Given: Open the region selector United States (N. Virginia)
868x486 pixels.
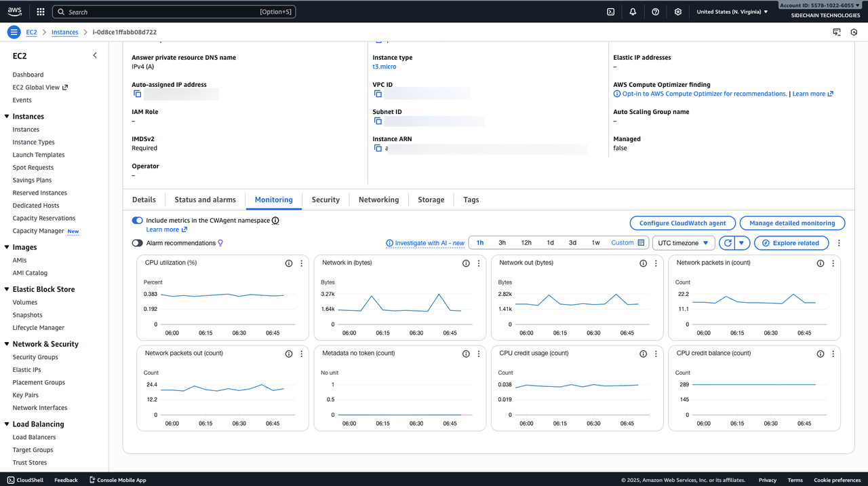Looking at the screenshot, I should (732, 12).
